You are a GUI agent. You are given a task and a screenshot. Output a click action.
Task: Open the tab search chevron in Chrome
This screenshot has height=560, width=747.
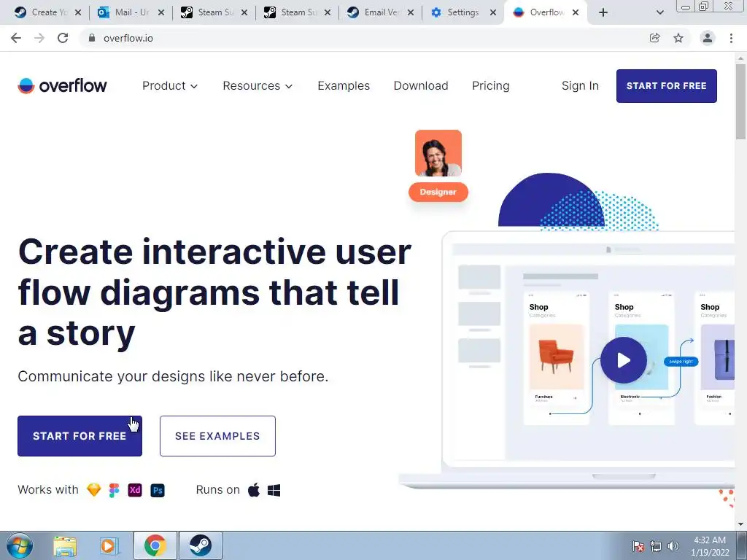click(x=659, y=12)
